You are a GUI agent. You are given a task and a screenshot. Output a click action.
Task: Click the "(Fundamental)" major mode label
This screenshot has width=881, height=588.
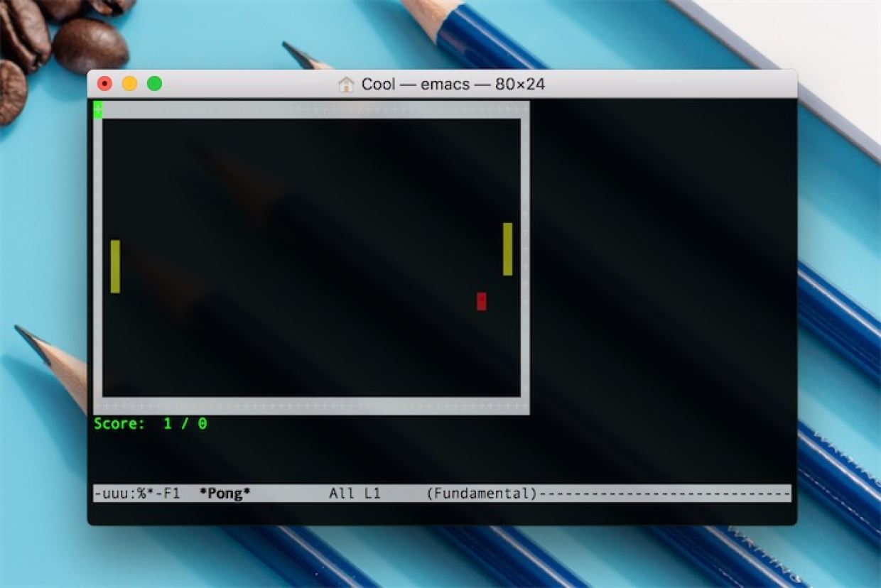[x=482, y=494]
